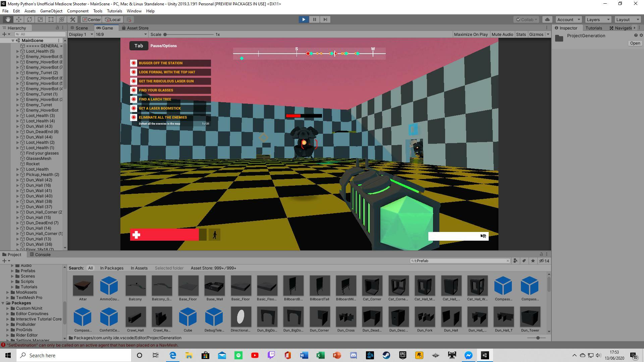Expand Enemy_Turret (2) in Hierarchy

[18, 73]
